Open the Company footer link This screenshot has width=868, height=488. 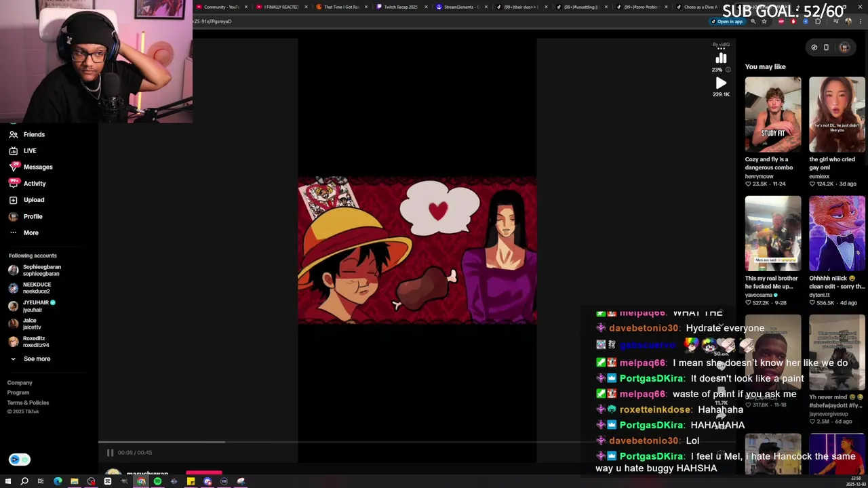20,383
